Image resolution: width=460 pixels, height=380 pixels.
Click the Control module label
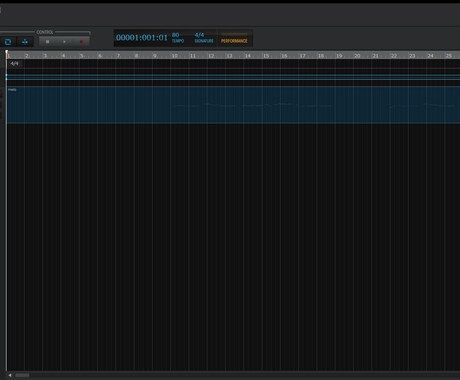click(45, 32)
